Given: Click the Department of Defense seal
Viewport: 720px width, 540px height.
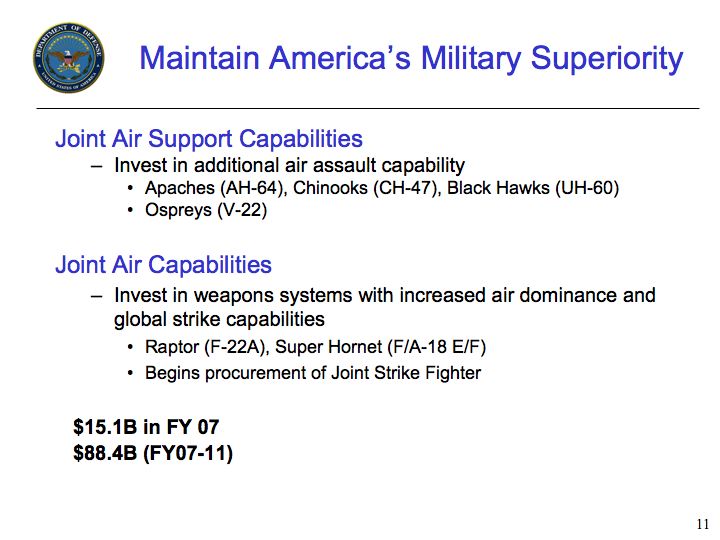Looking at the screenshot, I should (x=68, y=57).
